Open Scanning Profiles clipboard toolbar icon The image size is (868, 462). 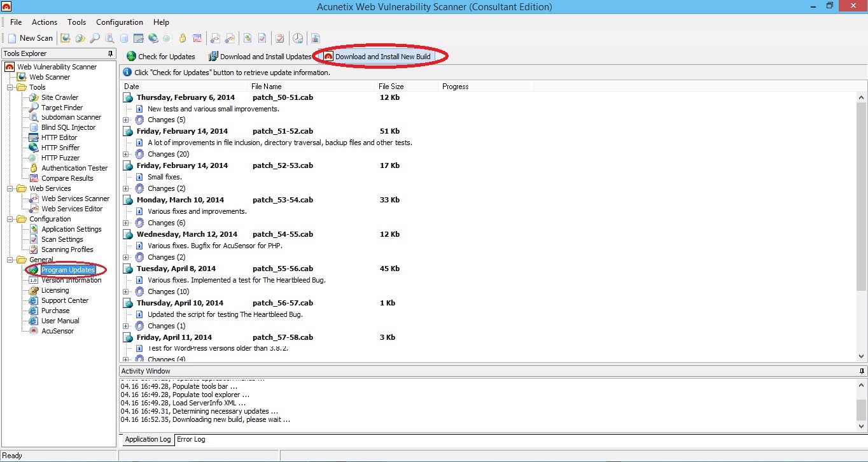280,38
